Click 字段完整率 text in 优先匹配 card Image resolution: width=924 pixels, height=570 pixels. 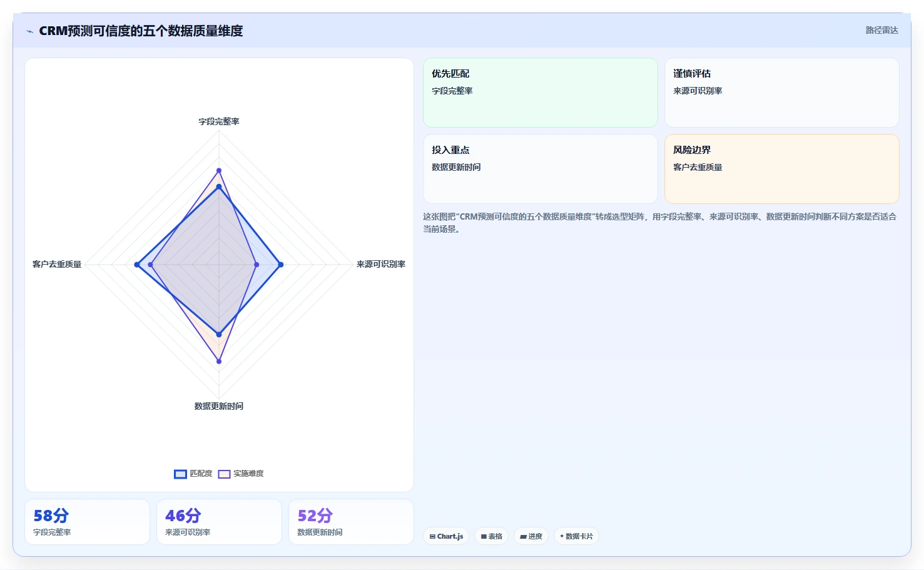click(x=452, y=91)
